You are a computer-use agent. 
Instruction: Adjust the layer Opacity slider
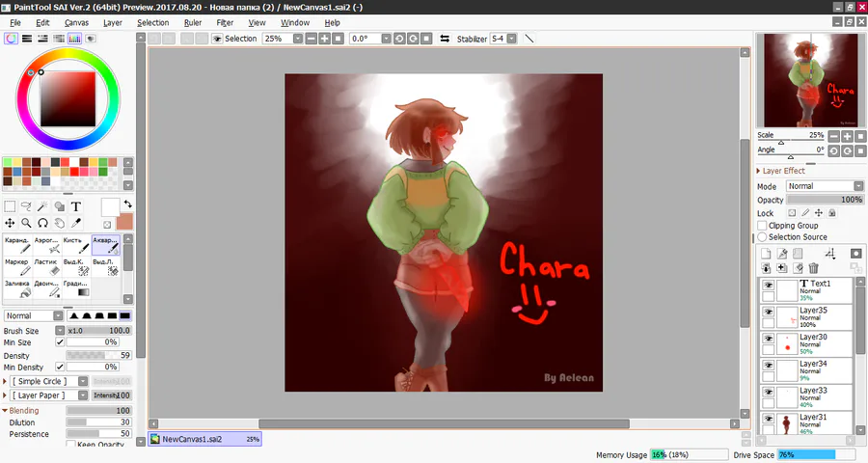[825, 200]
